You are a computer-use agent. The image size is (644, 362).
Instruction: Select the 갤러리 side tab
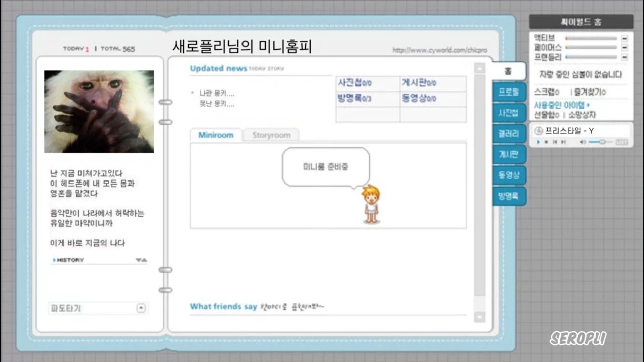(x=509, y=134)
